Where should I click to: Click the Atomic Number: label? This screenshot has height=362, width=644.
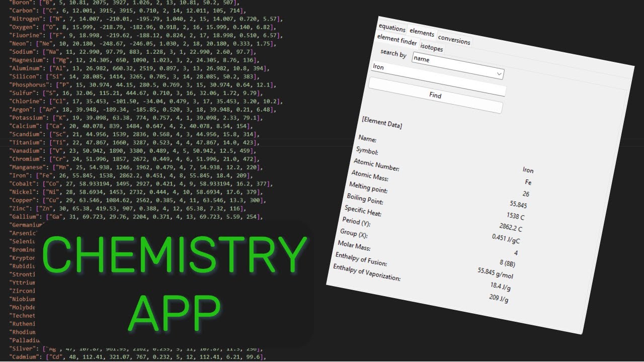(x=376, y=164)
